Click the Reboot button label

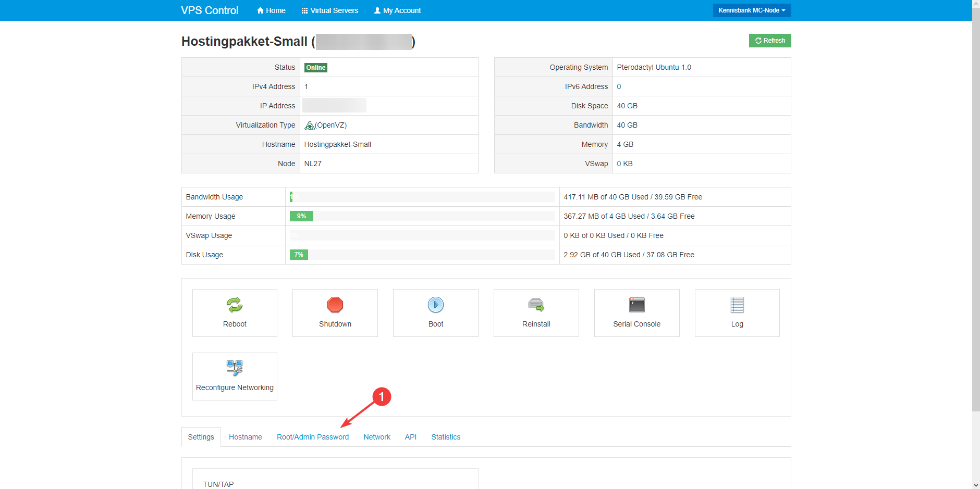pos(235,324)
